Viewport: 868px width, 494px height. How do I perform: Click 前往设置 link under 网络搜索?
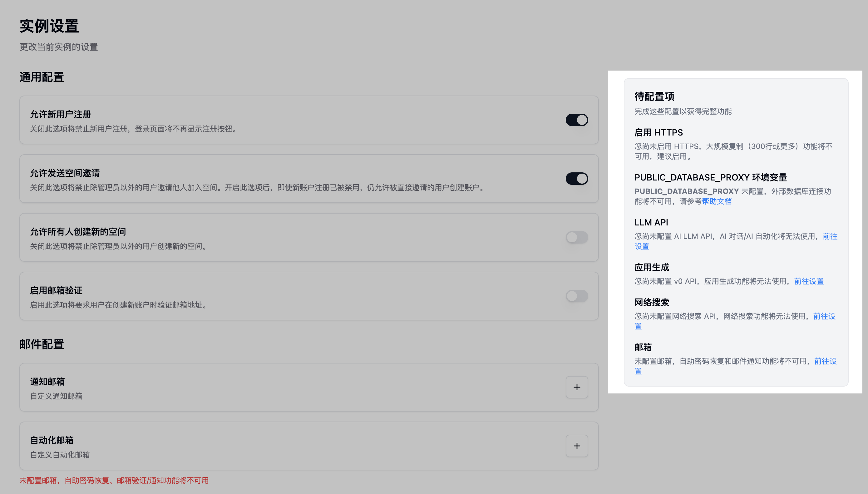click(824, 316)
